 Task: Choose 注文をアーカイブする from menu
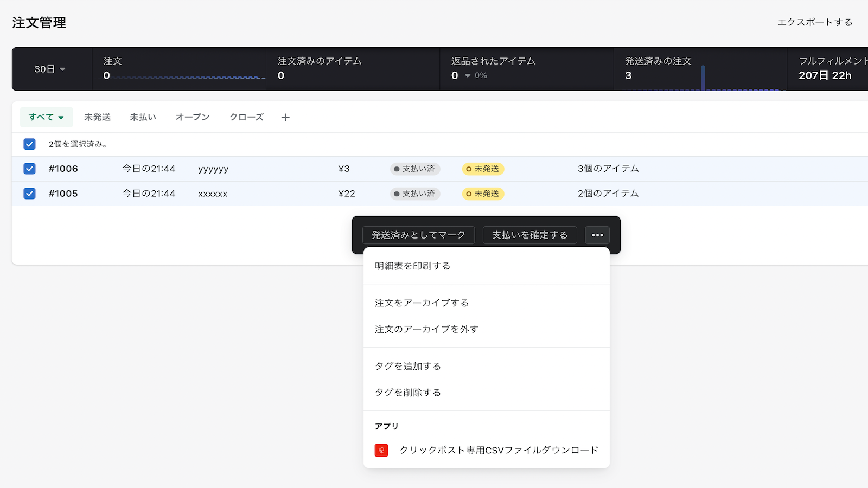click(422, 303)
